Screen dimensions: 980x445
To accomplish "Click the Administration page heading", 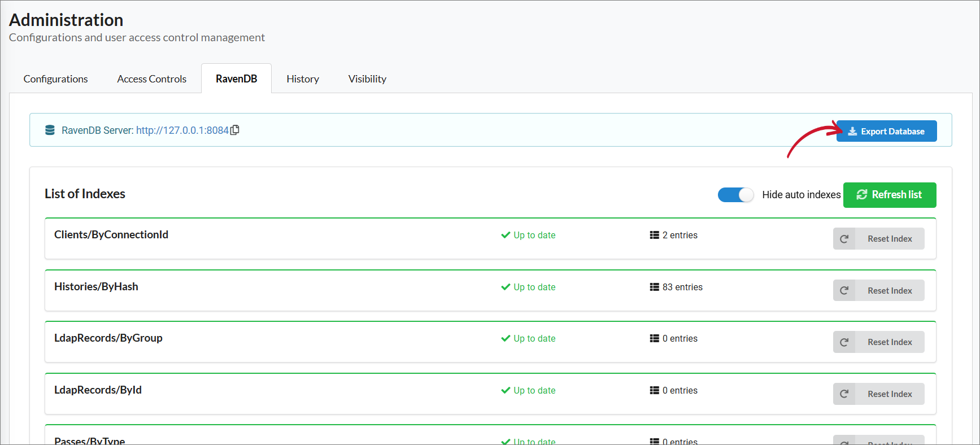I will tap(66, 20).
